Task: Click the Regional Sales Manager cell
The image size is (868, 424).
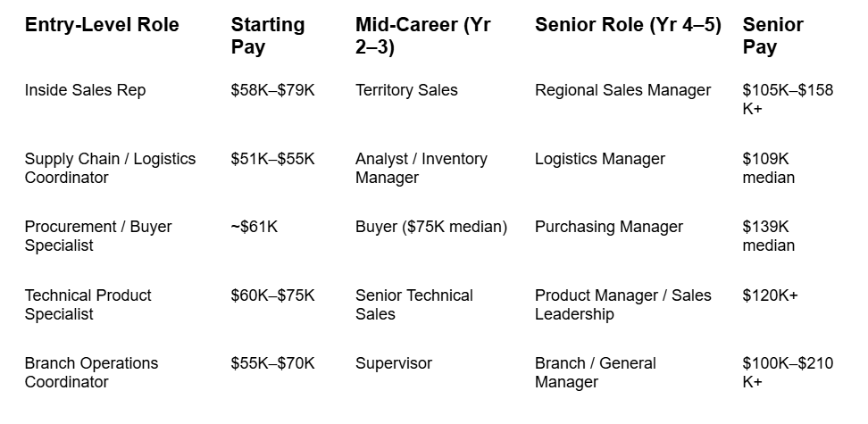Action: 622,90
